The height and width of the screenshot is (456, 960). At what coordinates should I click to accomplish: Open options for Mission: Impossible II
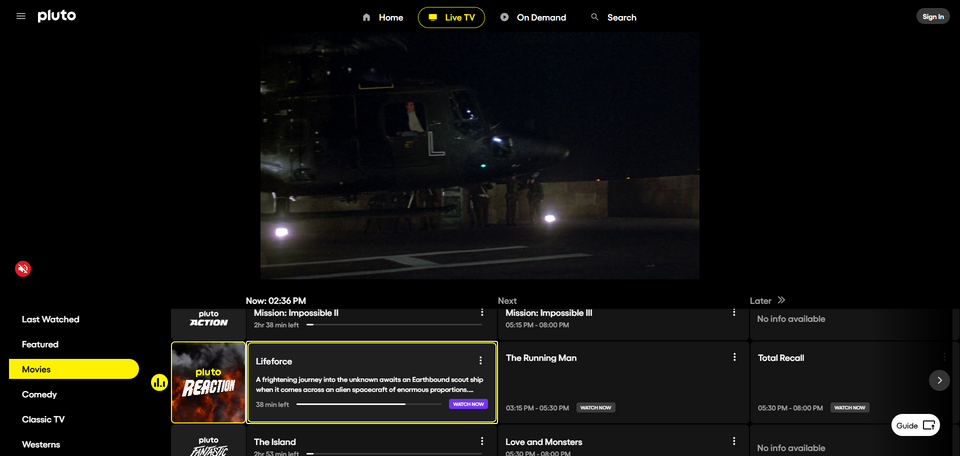click(x=482, y=313)
